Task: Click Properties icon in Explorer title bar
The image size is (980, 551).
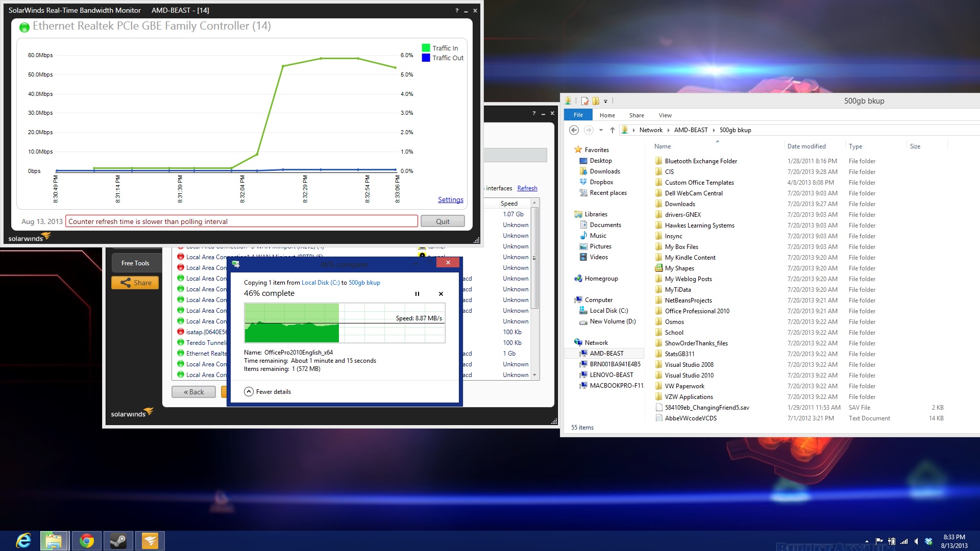Action: [x=585, y=101]
